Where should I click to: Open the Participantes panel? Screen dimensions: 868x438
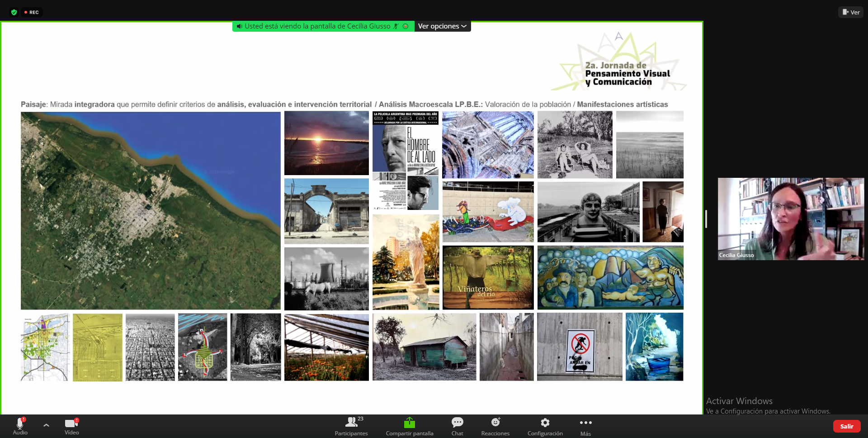(351, 426)
